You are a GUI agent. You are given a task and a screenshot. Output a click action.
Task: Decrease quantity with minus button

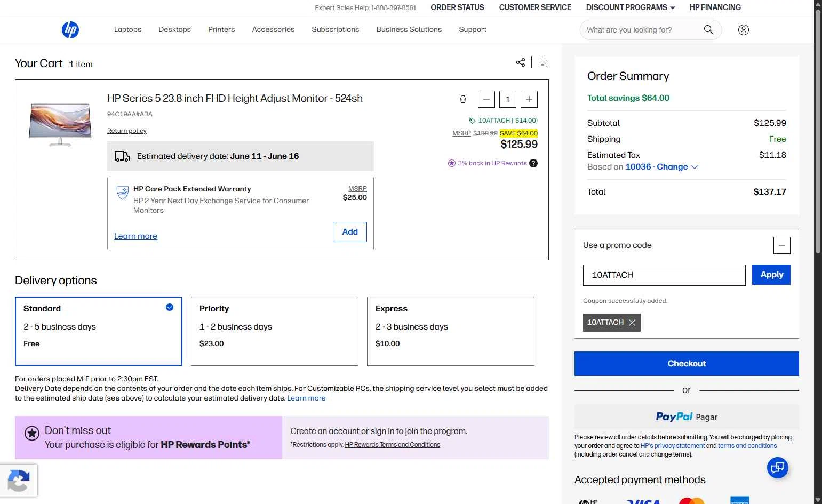[486, 99]
